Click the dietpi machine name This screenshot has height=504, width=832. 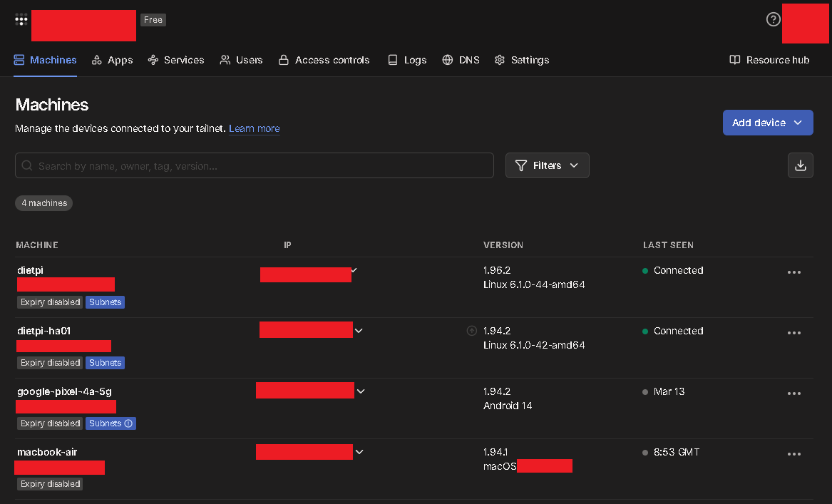click(31, 270)
